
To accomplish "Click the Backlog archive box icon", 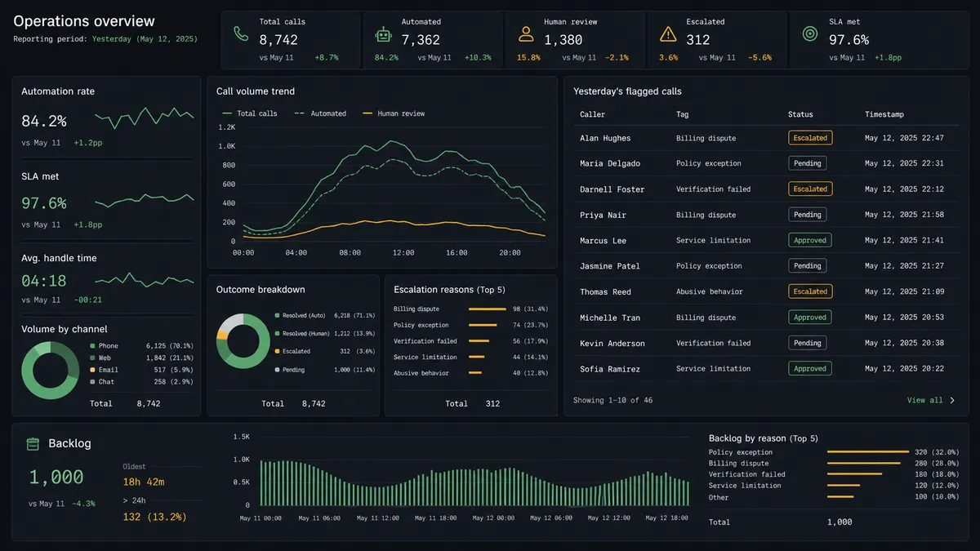I will [33, 444].
